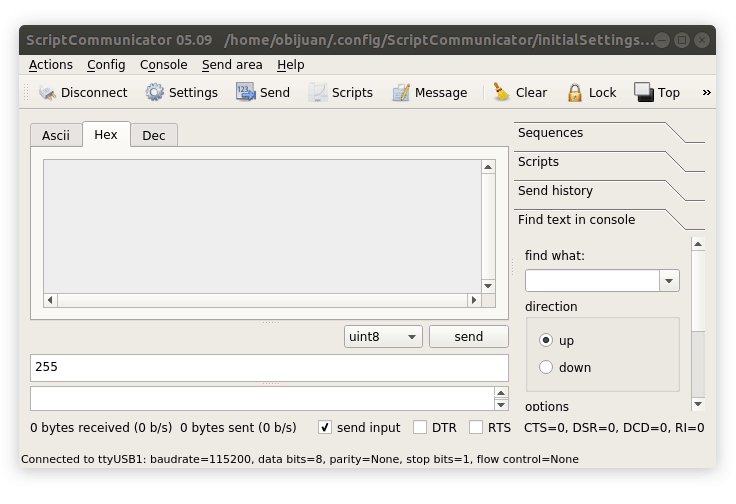The image size is (736, 504).
Task: Open the Scripts toolbar icon
Action: (x=318, y=92)
